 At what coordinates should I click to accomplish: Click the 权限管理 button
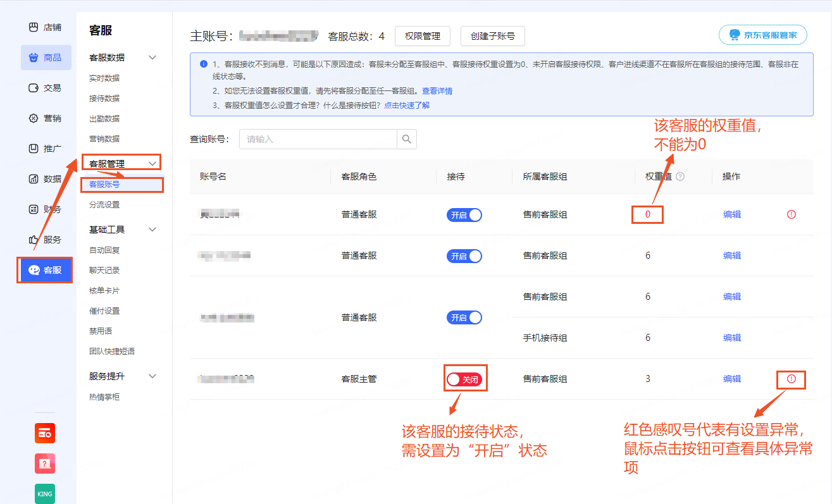tap(423, 36)
